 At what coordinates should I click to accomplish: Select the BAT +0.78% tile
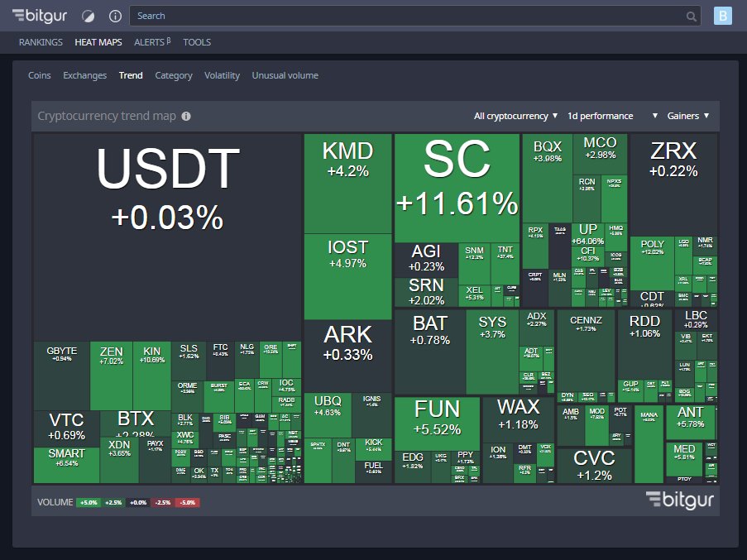tap(429, 352)
